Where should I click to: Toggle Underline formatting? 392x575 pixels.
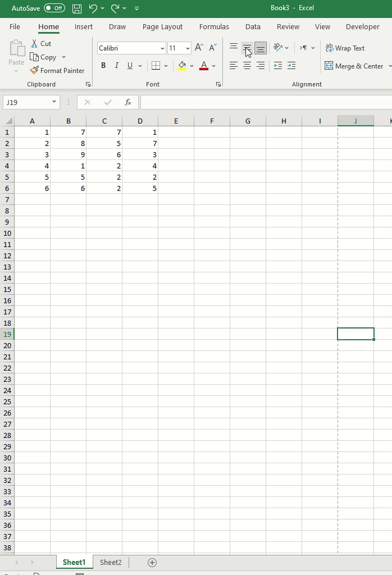130,65
